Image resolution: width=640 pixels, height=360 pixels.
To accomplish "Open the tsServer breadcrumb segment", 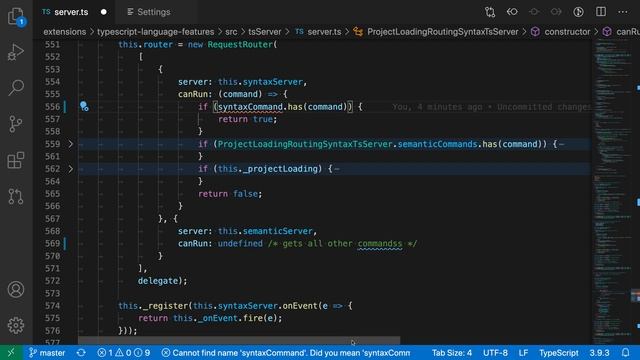I will click(x=264, y=32).
